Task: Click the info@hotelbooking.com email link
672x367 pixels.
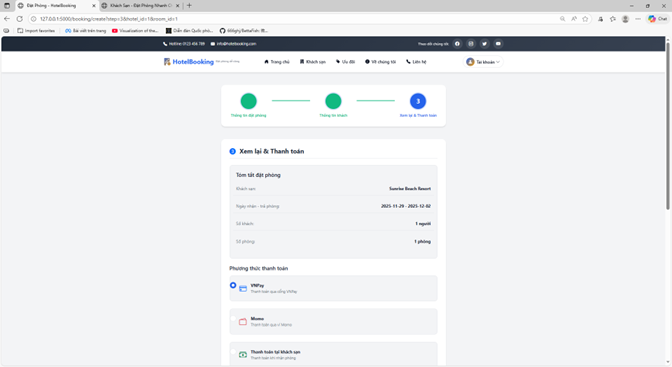Action: coord(233,44)
